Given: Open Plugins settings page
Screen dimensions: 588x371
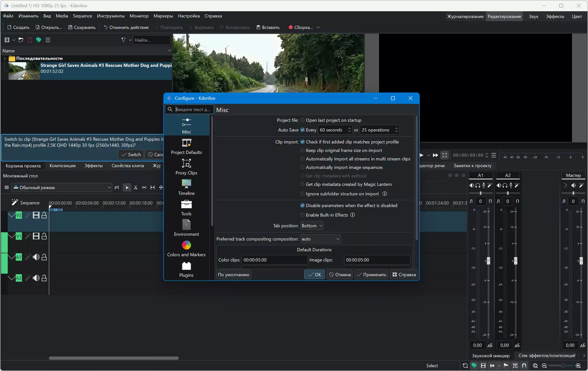Looking at the screenshot, I should (x=187, y=269).
